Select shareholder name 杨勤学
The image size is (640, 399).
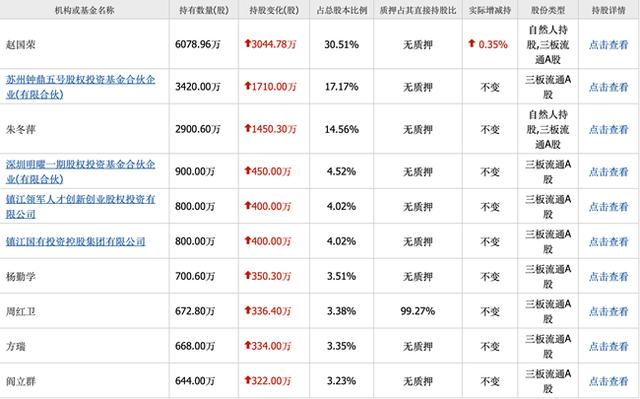click(x=21, y=277)
